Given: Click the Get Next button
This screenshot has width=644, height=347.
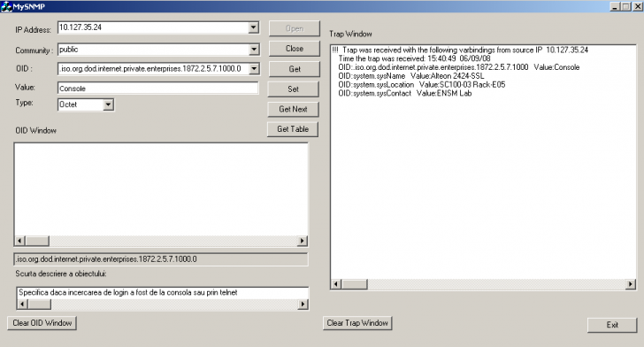Looking at the screenshot, I should point(293,109).
